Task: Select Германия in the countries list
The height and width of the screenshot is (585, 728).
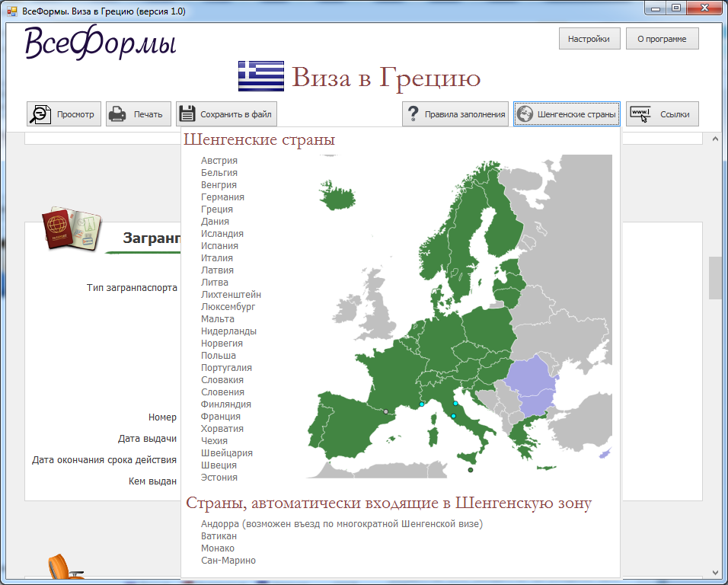Action: click(222, 197)
